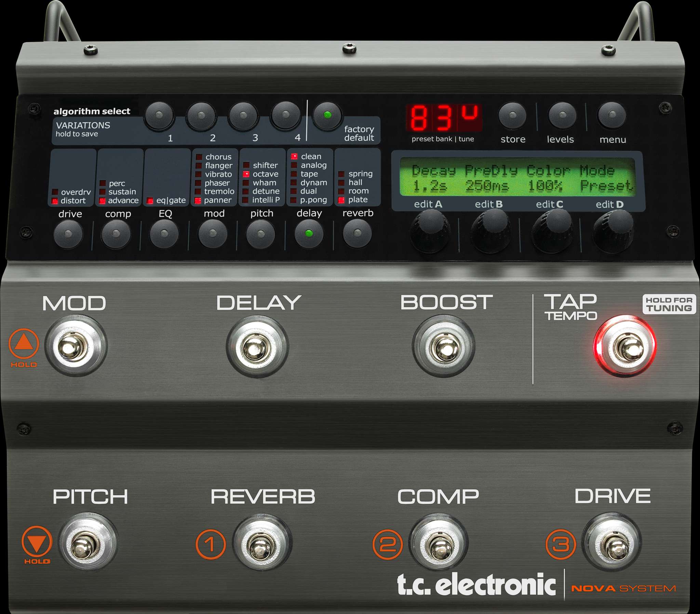Click the spring reverb label
700x614 pixels.
[360, 174]
